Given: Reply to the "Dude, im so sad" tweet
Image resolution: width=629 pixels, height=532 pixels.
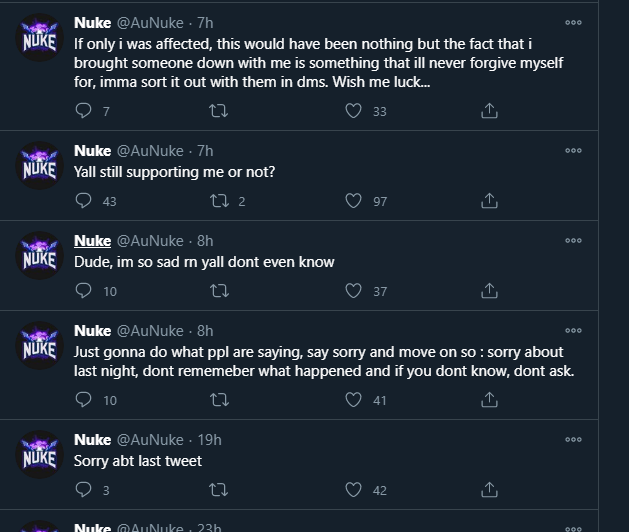Looking at the screenshot, I should pos(84,291).
